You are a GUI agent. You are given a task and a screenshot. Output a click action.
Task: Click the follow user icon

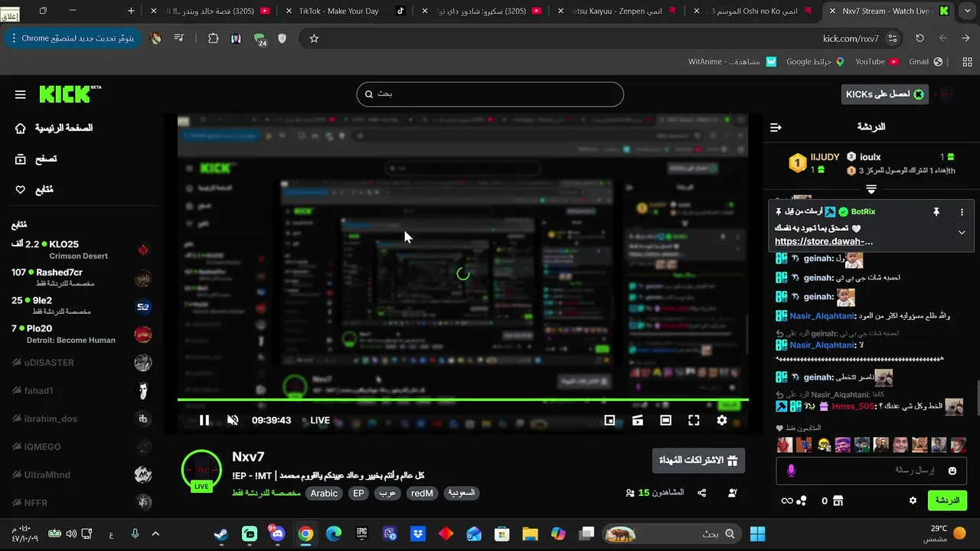pos(733,493)
